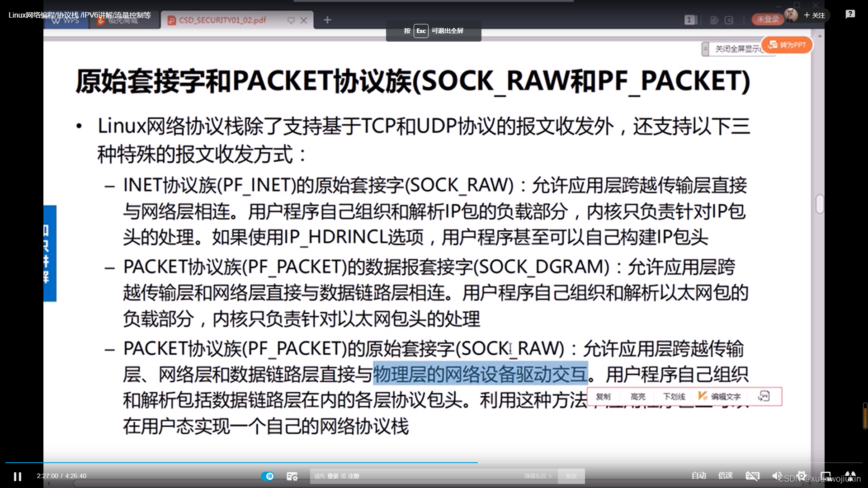Open quality selector labeled 自动
Viewport: 868px width, 488px height.
coord(698,476)
